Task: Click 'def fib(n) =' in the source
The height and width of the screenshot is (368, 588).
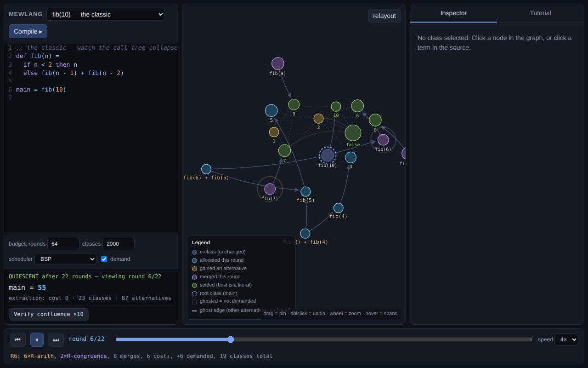Action: coord(38,56)
